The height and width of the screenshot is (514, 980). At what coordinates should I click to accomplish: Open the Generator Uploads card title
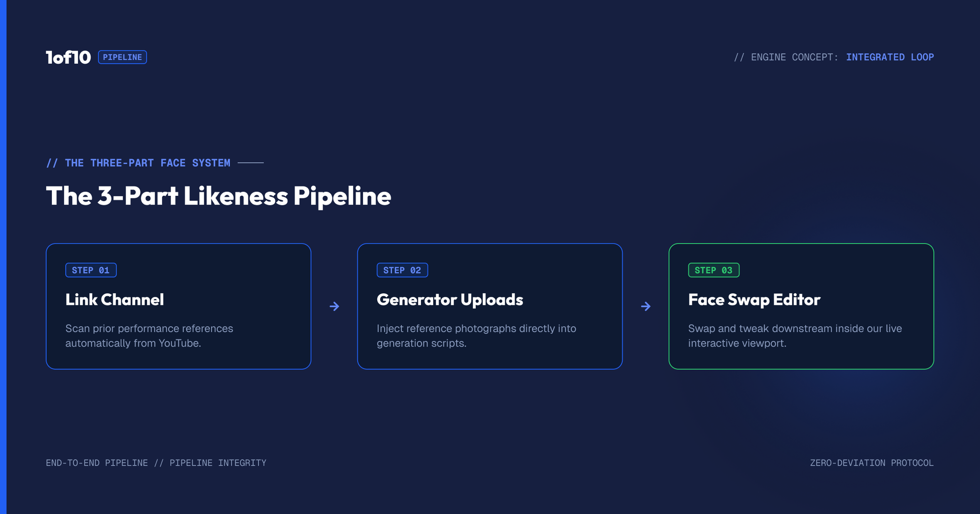[x=450, y=300]
